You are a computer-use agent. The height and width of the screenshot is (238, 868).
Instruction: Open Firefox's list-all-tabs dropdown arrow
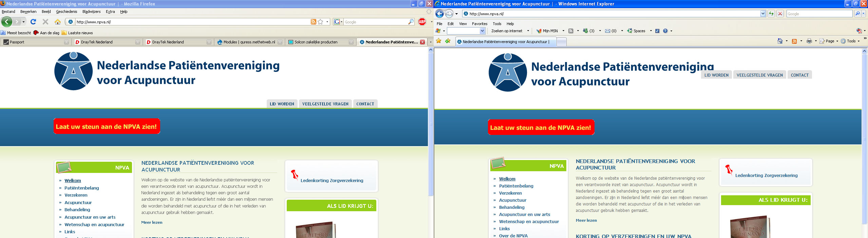tap(430, 42)
